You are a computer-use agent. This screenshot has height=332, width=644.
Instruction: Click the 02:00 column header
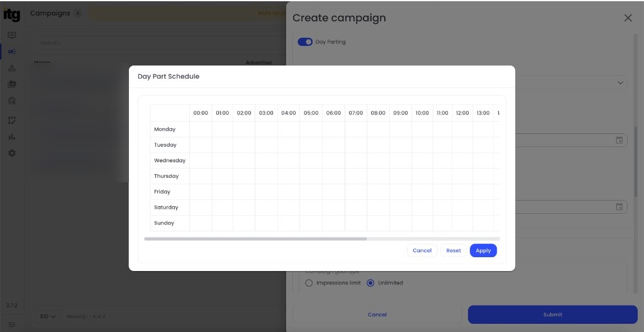[244, 113]
